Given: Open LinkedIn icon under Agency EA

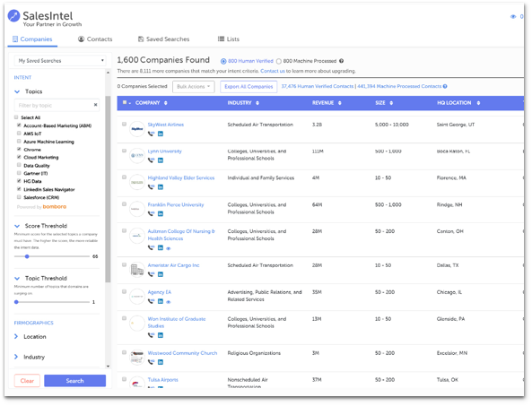Looking at the screenshot, I should coord(161,301).
